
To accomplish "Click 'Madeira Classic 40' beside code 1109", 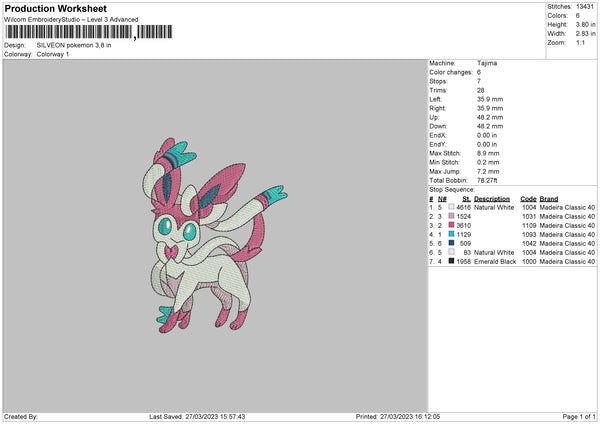I will pos(567,225).
